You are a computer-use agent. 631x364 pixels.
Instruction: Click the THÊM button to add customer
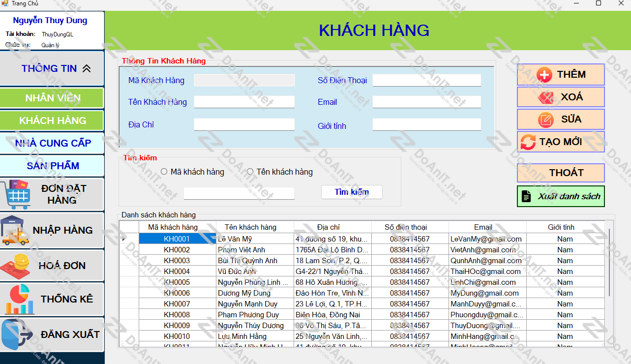pyautogui.click(x=561, y=75)
